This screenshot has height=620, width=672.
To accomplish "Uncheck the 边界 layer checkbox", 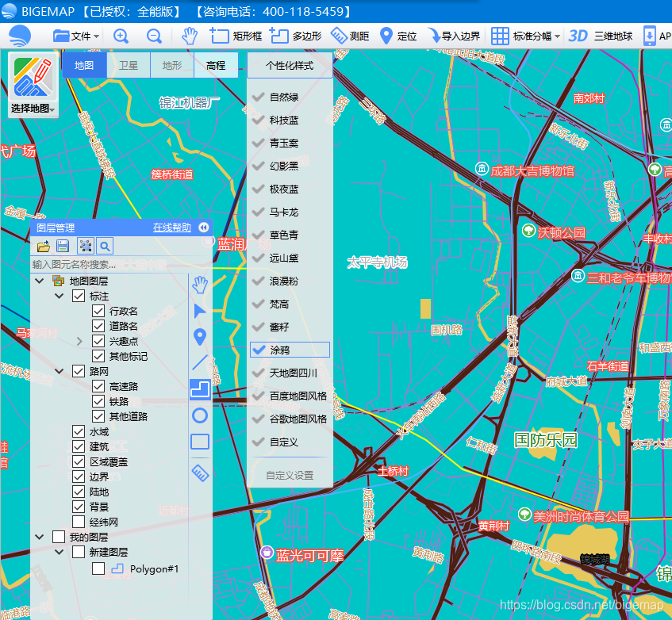I will [79, 476].
